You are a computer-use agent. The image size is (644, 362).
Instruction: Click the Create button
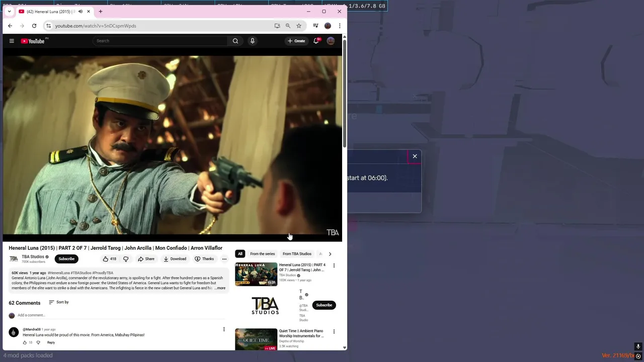(x=296, y=41)
